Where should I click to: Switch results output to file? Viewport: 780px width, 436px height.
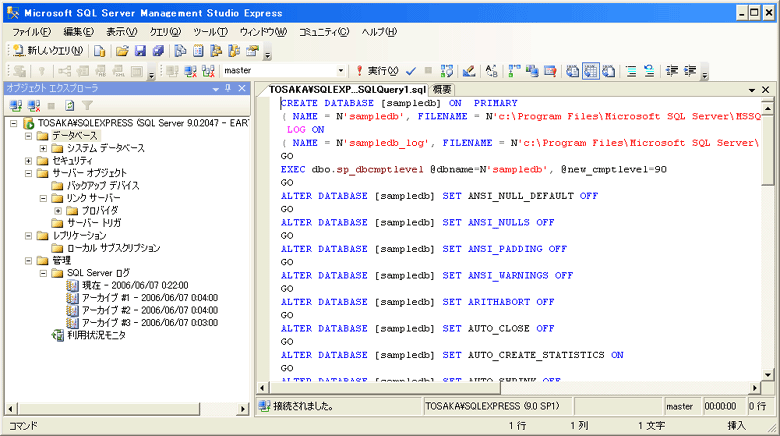(608, 71)
